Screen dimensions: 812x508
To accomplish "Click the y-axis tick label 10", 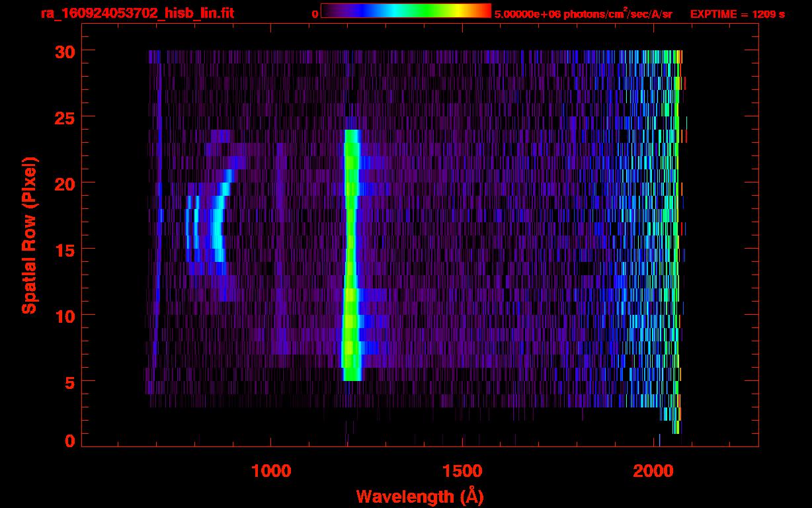I will [x=65, y=316].
